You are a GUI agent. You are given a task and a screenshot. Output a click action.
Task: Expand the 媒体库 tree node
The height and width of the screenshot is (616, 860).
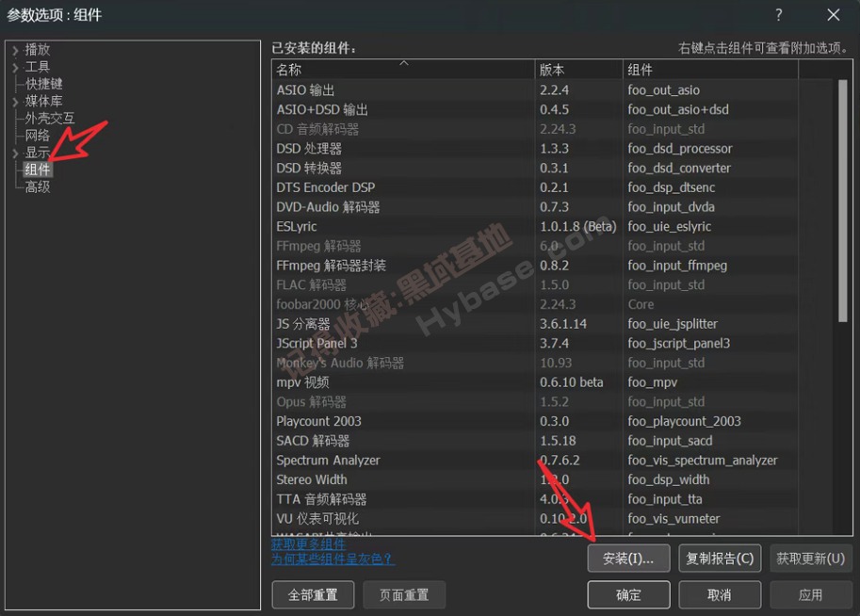(x=15, y=102)
